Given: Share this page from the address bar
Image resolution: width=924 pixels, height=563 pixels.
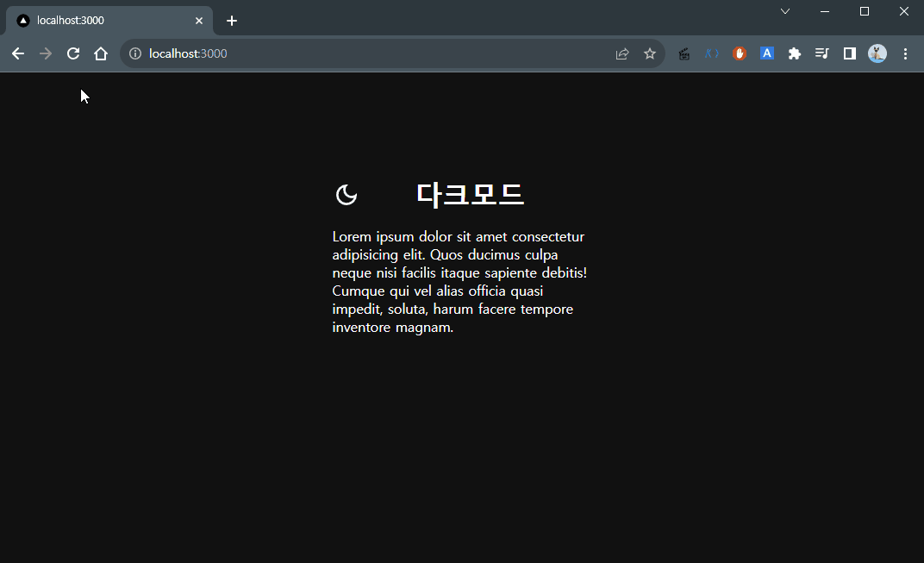Looking at the screenshot, I should pos(622,53).
